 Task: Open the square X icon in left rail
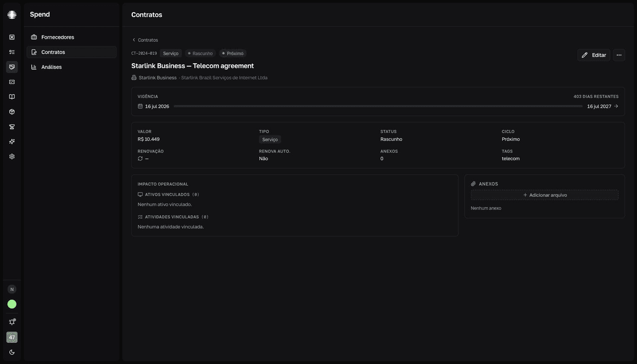coord(12,37)
